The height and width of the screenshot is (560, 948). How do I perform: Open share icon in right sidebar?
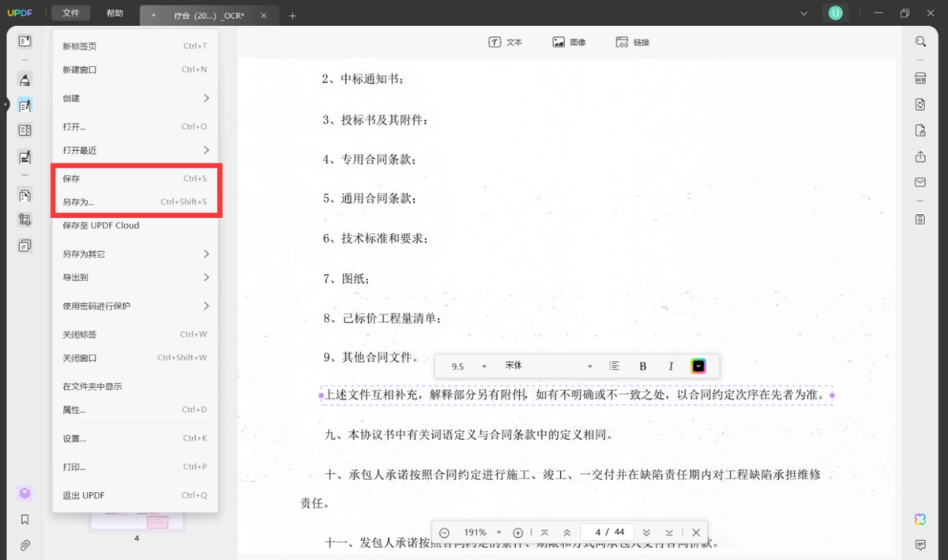point(920,156)
